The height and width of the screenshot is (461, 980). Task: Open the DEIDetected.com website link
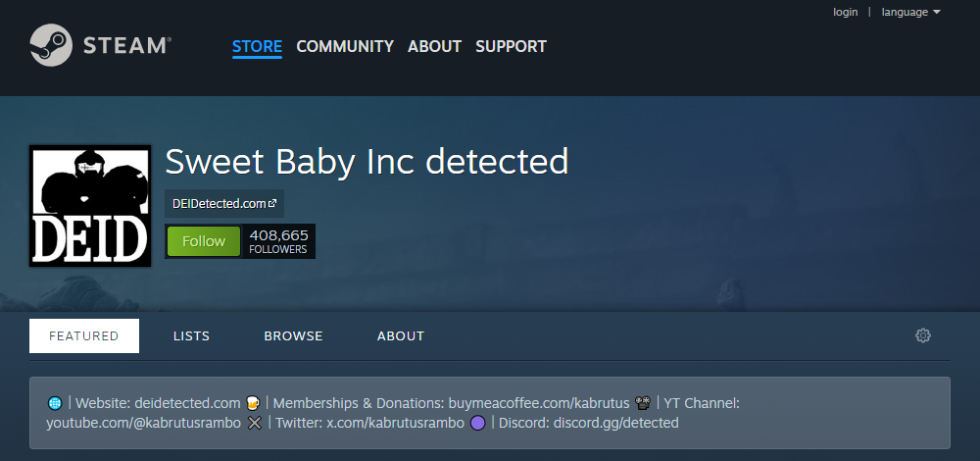pos(224,203)
